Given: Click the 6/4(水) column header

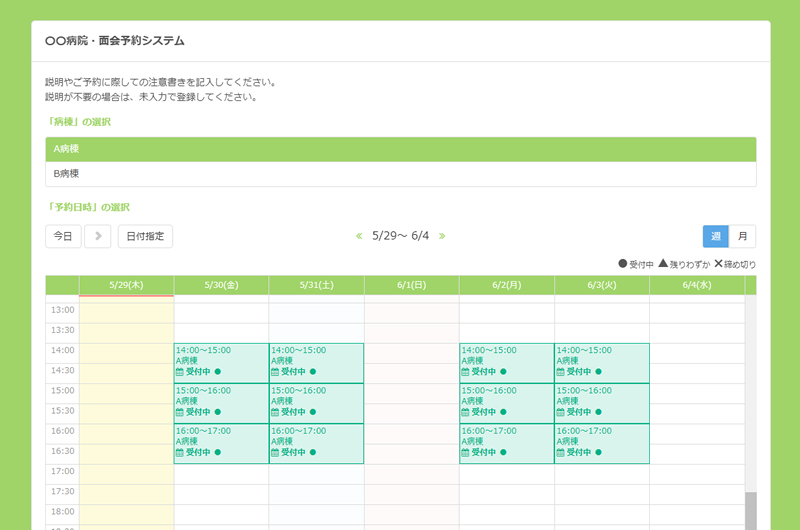Looking at the screenshot, I should pos(696,285).
